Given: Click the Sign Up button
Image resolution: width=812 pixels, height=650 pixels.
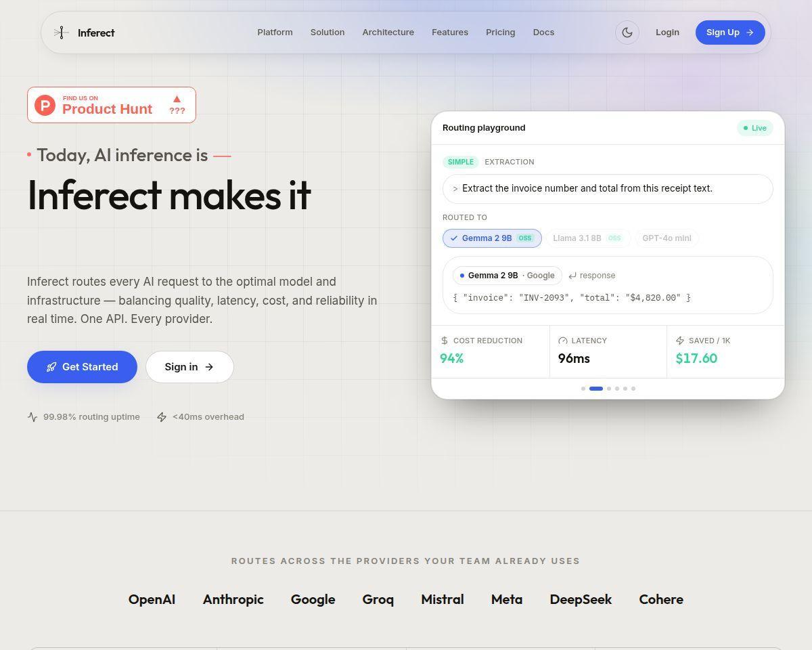Looking at the screenshot, I should [x=730, y=32].
